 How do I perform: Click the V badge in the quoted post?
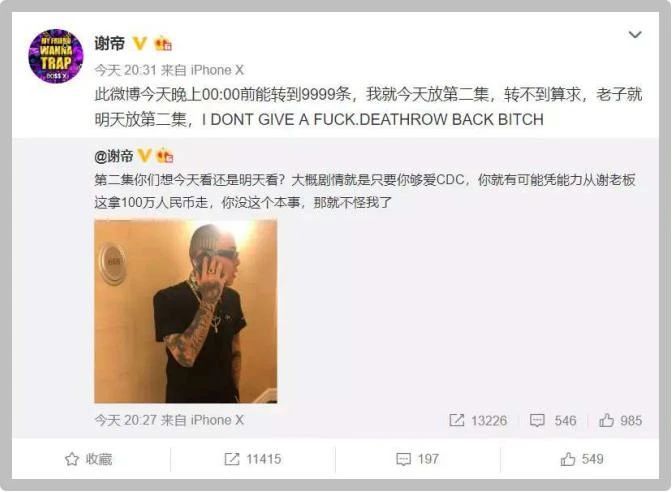pyautogui.click(x=144, y=156)
